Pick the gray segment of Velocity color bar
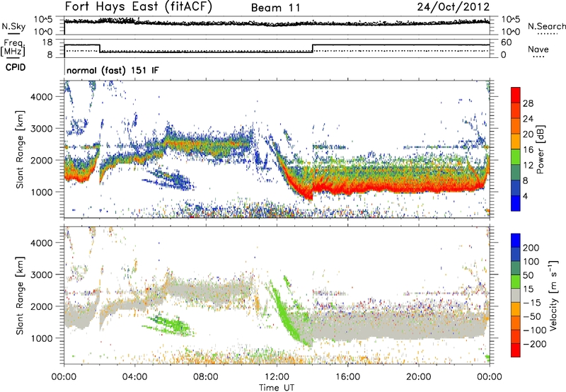This screenshot has height=392, width=566. click(x=516, y=296)
